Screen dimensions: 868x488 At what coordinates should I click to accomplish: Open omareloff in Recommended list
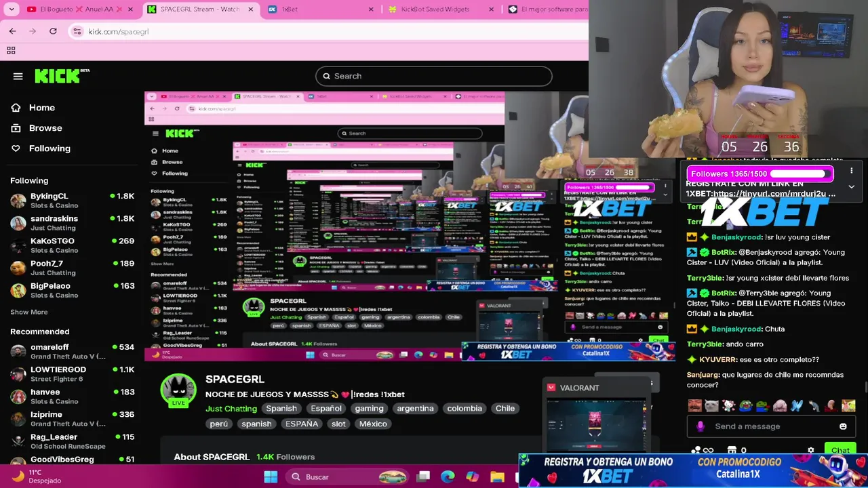pyautogui.click(x=73, y=352)
